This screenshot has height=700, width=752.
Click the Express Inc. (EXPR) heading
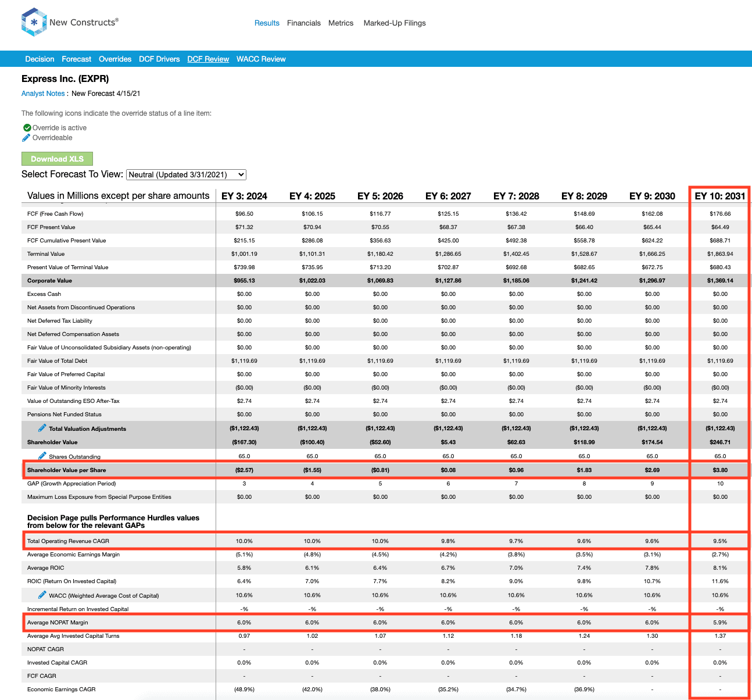pos(65,78)
